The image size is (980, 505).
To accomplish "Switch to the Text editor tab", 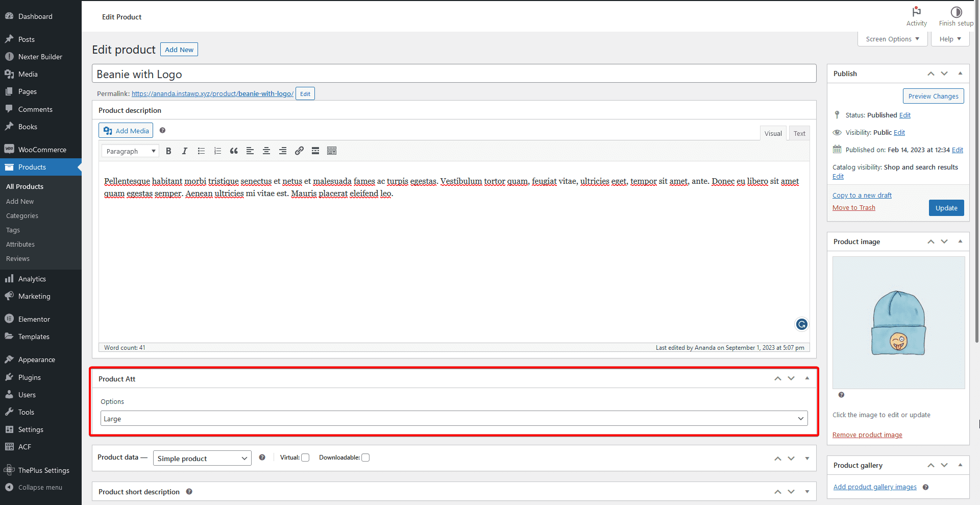I will pos(799,133).
